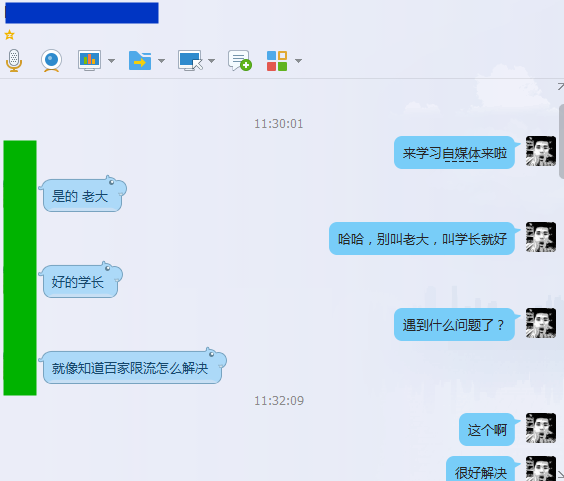564x481 pixels.
Task: Start voice call with microphone icon
Action: pyautogui.click(x=14, y=60)
